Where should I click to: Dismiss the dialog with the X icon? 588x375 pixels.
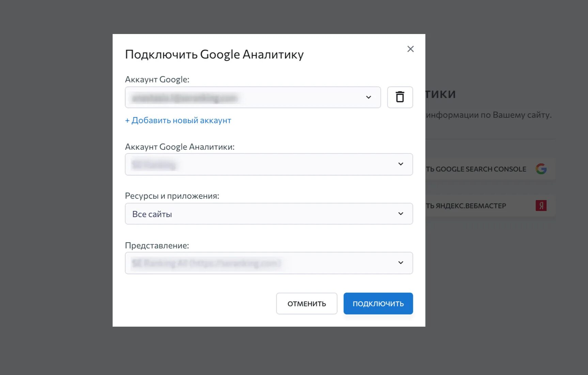point(410,49)
